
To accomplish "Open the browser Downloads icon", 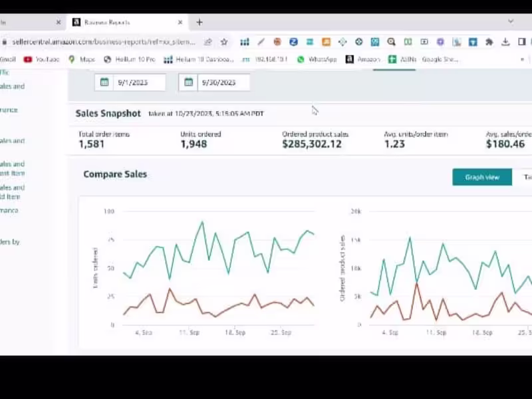I will (505, 42).
